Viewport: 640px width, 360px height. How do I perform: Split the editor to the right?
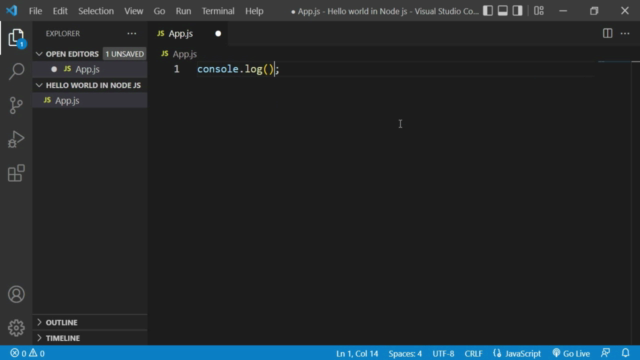pos(607,33)
